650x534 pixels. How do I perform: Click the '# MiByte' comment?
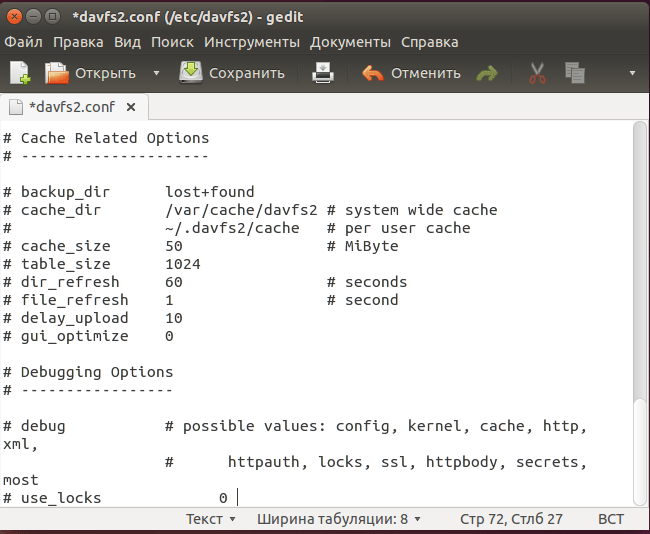[x=362, y=246]
